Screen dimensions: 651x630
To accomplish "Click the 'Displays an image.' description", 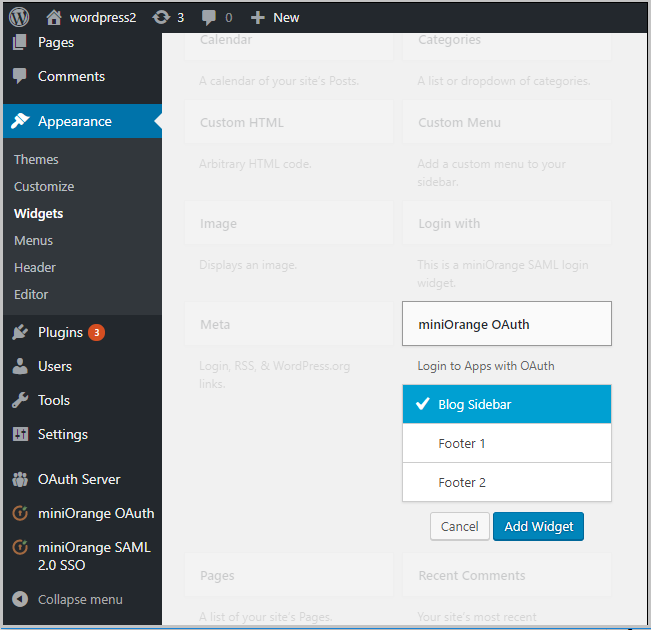I will (248, 265).
